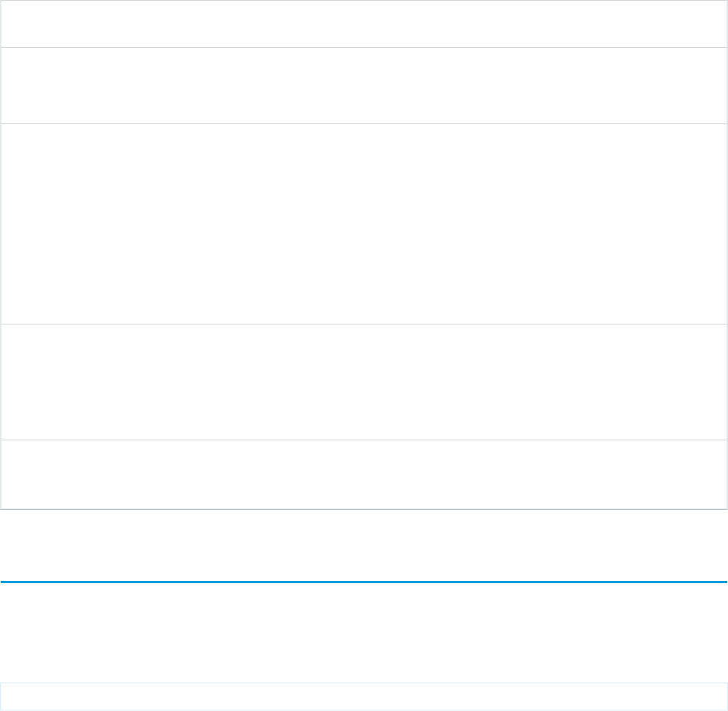
Task: Click the empty bordered box at bottom
Action: (363, 696)
